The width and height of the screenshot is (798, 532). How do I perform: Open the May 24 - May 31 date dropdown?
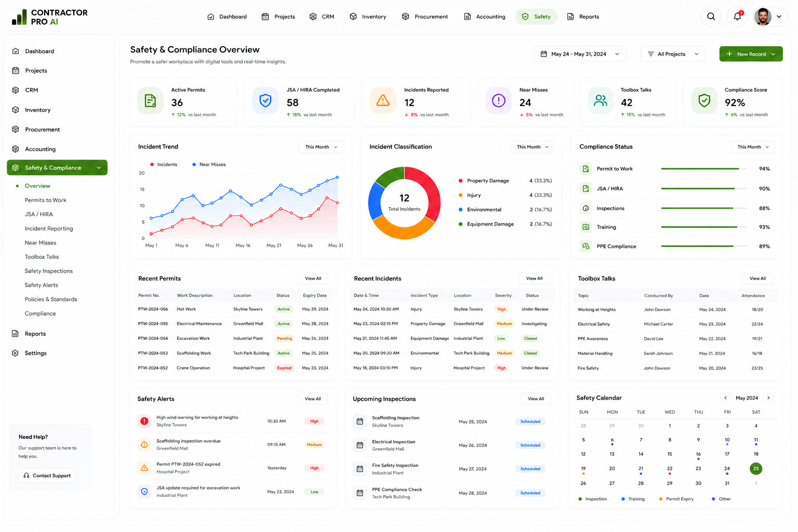pos(580,54)
